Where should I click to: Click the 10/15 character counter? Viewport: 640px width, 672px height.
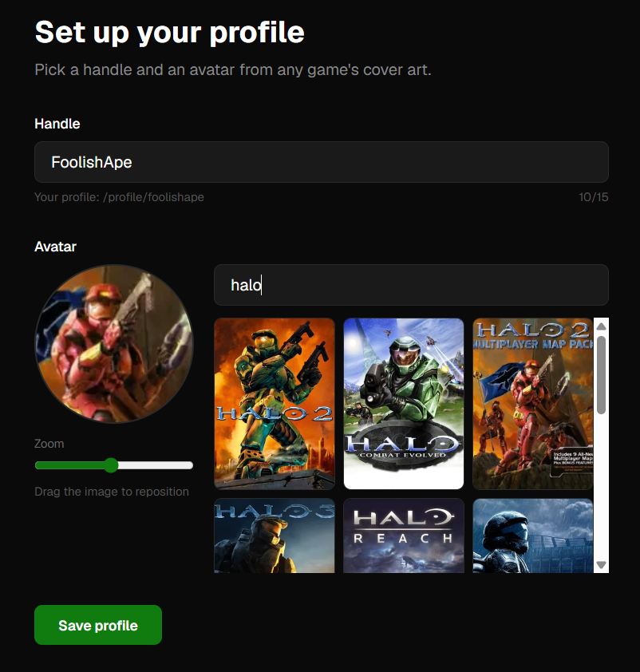[x=593, y=197]
